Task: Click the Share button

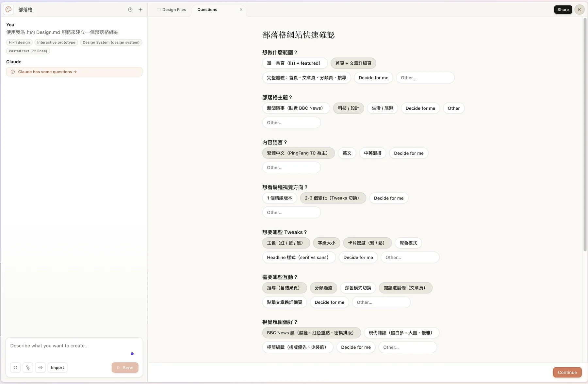Action: [563, 9]
